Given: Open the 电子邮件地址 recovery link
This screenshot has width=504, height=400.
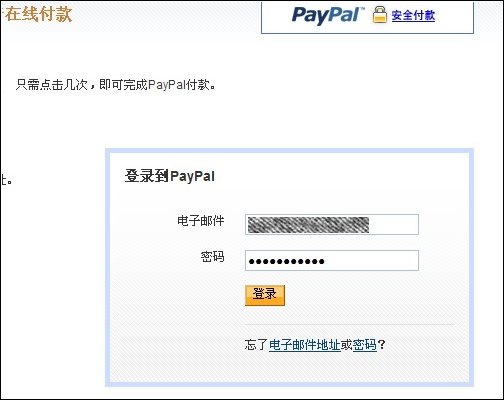Looking at the screenshot, I should click(304, 345).
